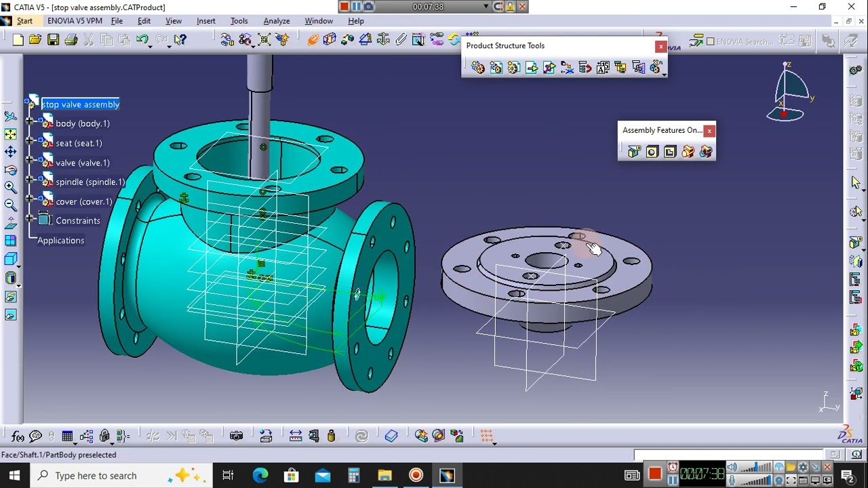Click the Remove assembly feature icon
Viewport: 868px width, 488px height.
[x=706, y=152]
